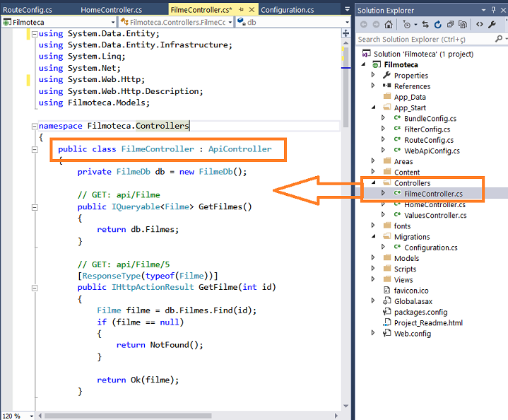Select Project_Readme.html file
Image resolution: width=508 pixels, height=420 pixels.
(428, 322)
